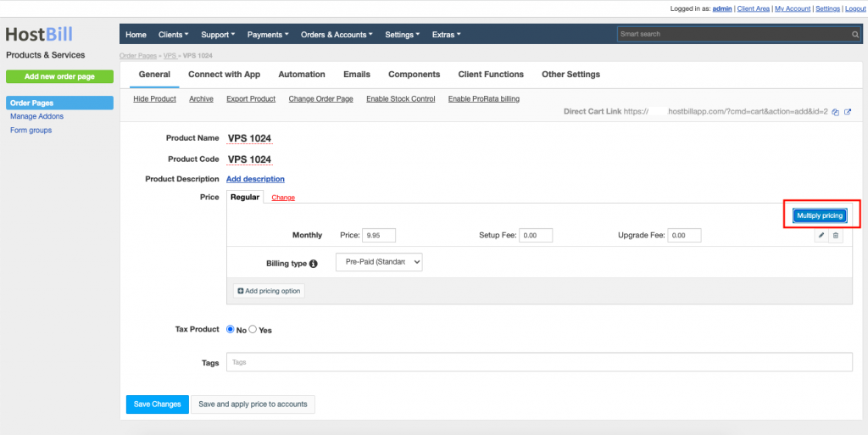Click the Tags input field
Image resolution: width=868 pixels, height=435 pixels.
tap(539, 362)
